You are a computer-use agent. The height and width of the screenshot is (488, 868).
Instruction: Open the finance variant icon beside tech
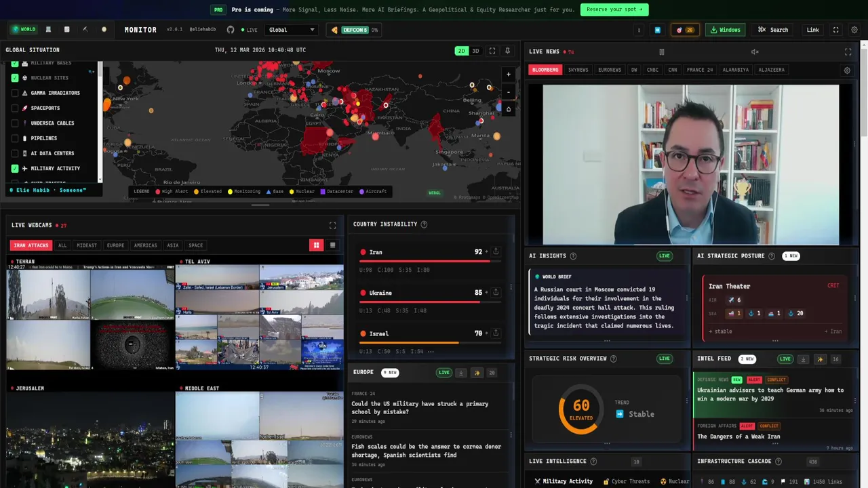pos(66,30)
